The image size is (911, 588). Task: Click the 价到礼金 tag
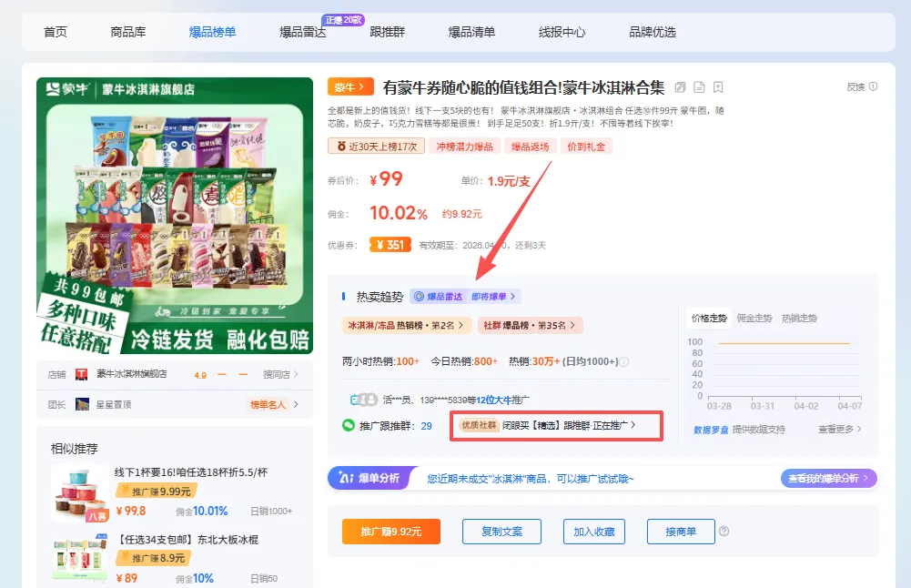click(x=586, y=147)
